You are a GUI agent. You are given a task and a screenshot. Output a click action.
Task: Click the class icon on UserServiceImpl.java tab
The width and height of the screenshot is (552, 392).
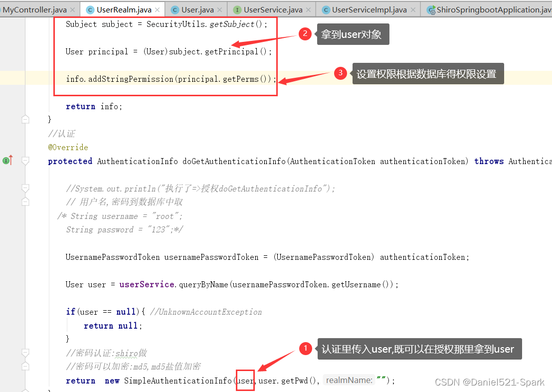326,10
